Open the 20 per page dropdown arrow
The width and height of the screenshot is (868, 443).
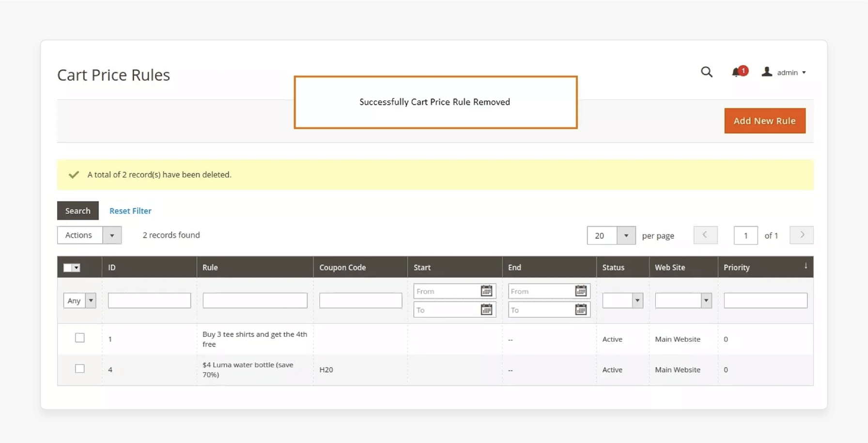(x=626, y=236)
